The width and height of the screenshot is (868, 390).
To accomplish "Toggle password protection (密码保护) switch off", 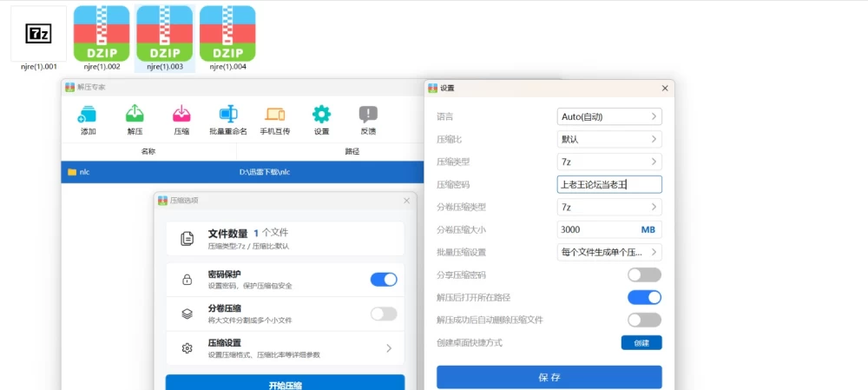I will (x=384, y=280).
